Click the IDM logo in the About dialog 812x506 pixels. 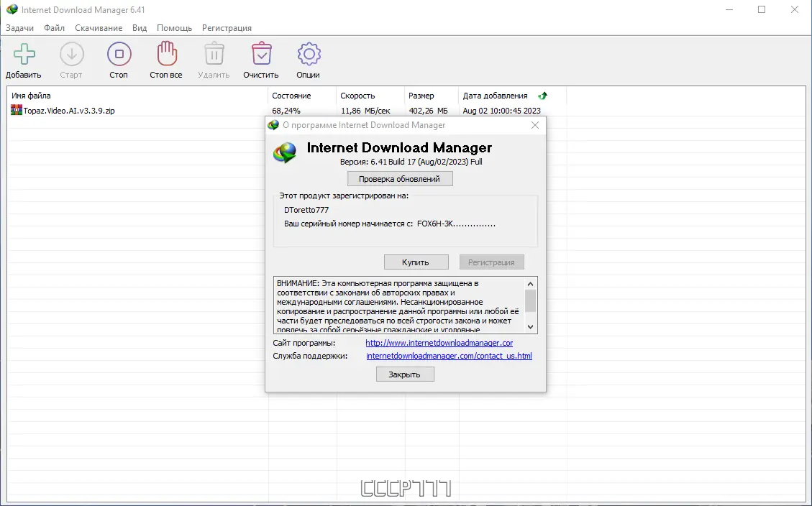[285, 152]
